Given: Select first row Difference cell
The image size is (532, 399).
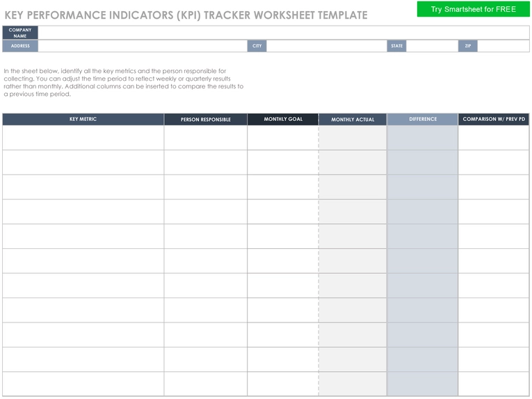Looking at the screenshot, I should [423, 138].
